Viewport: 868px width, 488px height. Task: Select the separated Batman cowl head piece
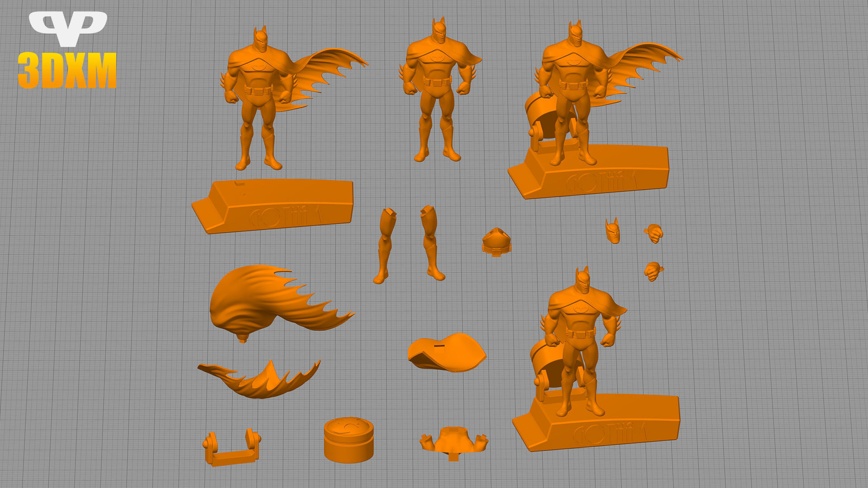point(613,230)
